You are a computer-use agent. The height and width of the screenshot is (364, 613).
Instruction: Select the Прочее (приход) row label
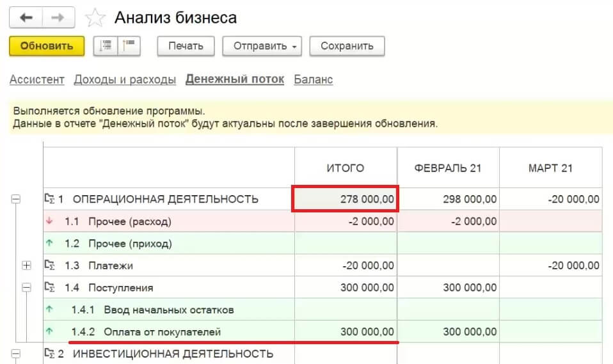pyautogui.click(x=130, y=244)
